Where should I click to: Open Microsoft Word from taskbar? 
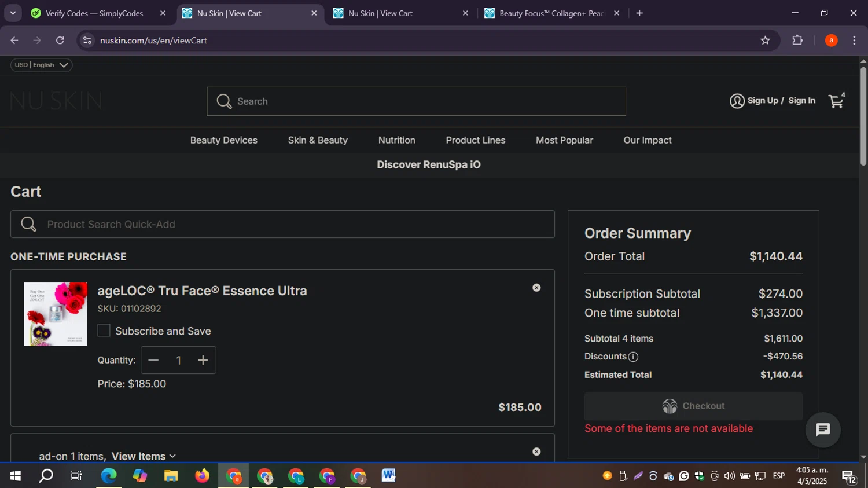tap(388, 476)
